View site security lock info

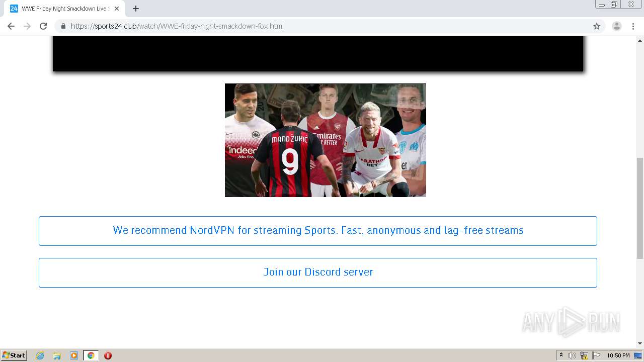click(63, 26)
